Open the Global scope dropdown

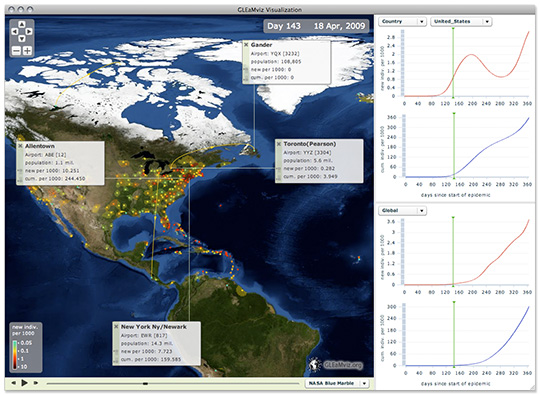point(402,210)
